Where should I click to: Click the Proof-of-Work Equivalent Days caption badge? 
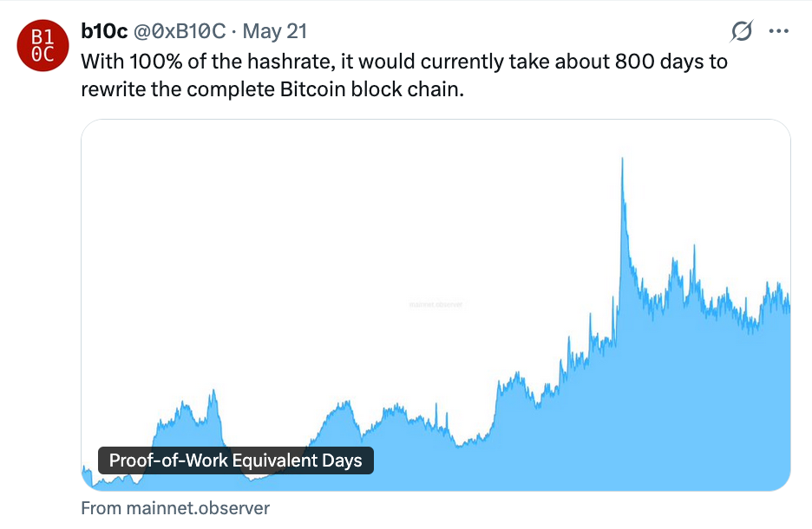point(236,460)
